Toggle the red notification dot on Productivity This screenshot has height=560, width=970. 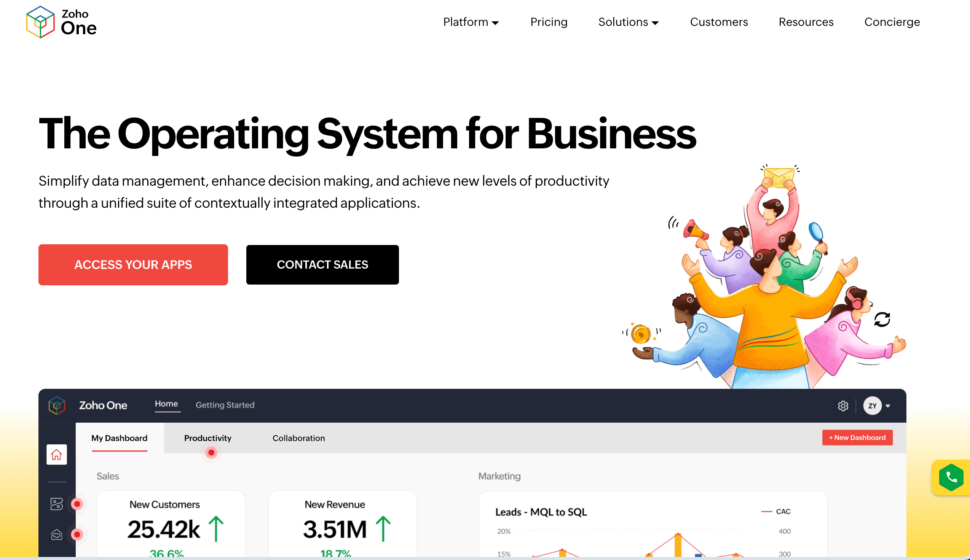click(210, 453)
